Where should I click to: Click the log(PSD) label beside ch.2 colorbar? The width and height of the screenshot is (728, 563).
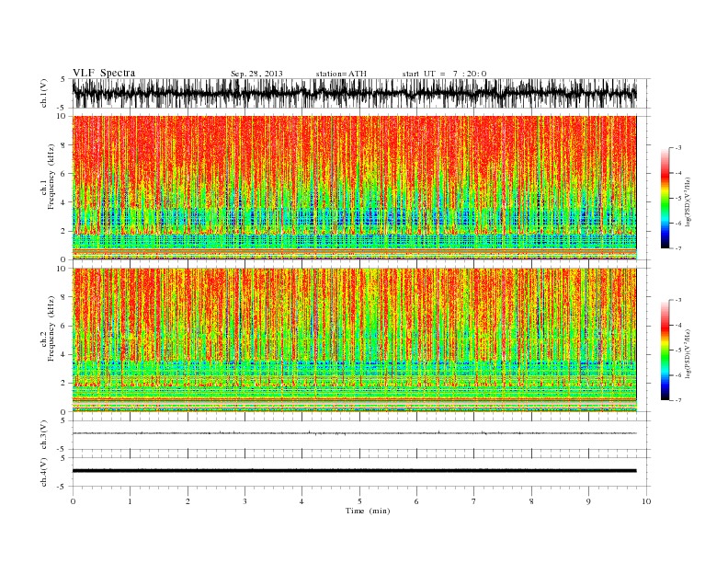(x=688, y=353)
